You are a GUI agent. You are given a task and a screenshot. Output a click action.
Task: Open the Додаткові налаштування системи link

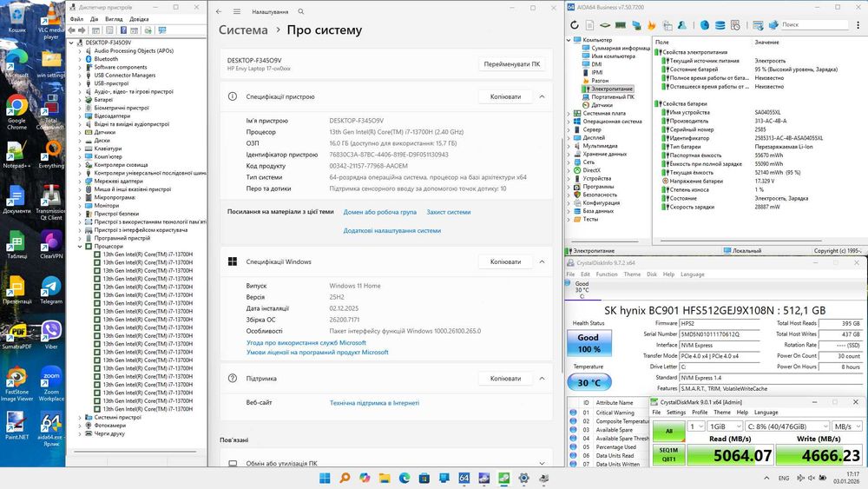click(392, 230)
